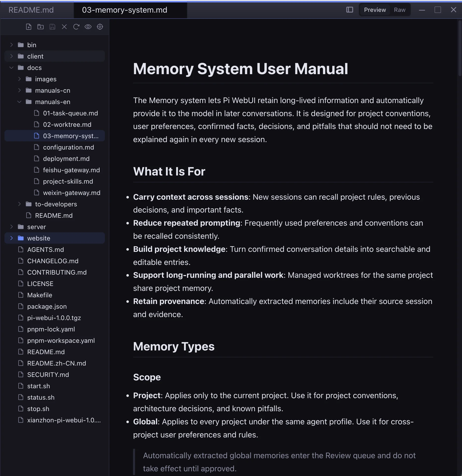Viewport: 462px width, 476px height.
Task: Select 03-memory-syst... file in the tree
Action: point(55,136)
